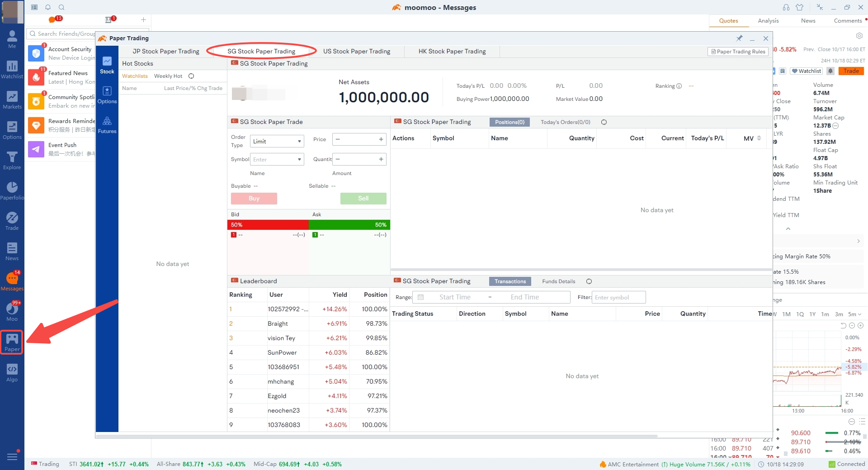The image size is (868, 470).
Task: Collapse the quote details with up chevron
Action: click(x=788, y=229)
